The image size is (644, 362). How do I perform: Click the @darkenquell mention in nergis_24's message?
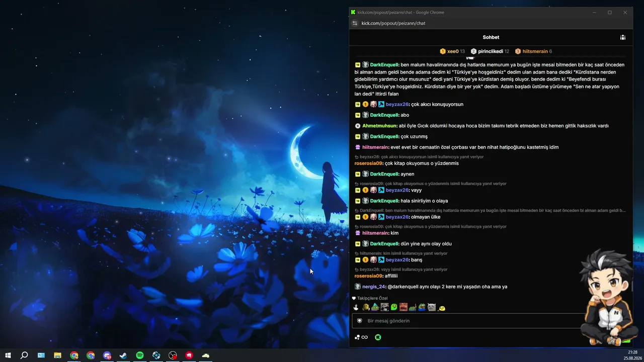[x=403, y=287]
